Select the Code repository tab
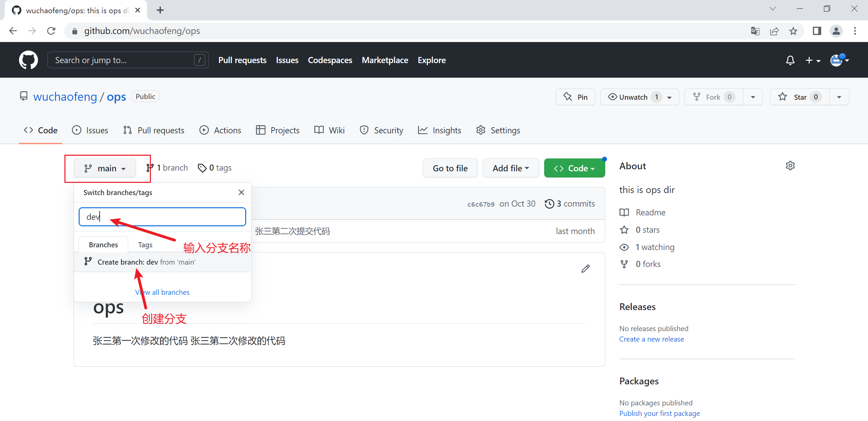The height and width of the screenshot is (421, 868). click(x=41, y=130)
